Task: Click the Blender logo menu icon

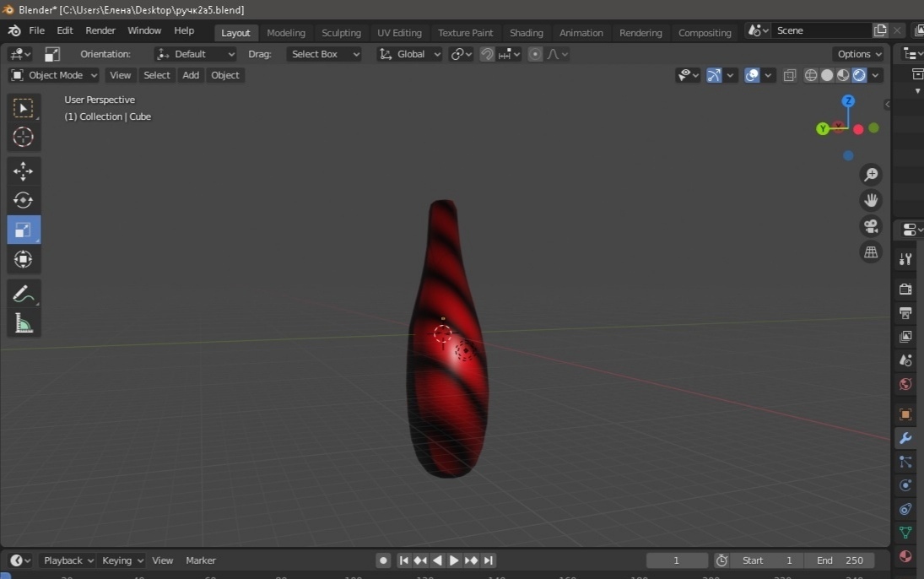Action: (14, 30)
